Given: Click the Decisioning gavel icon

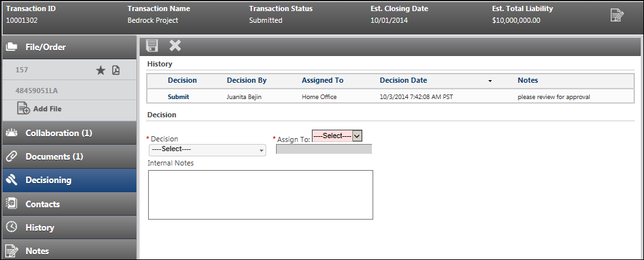Looking at the screenshot, I should click(x=12, y=180).
